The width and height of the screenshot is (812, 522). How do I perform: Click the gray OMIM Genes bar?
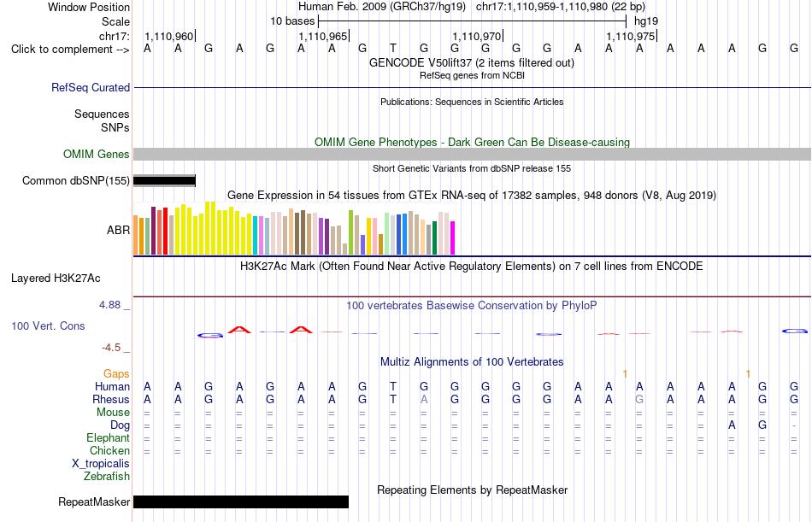[473, 155]
